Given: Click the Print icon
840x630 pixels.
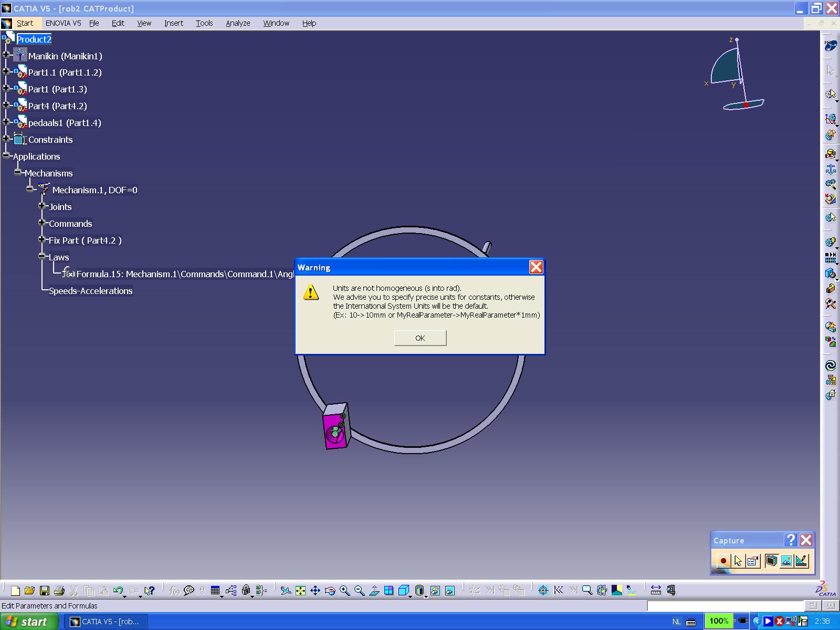Looking at the screenshot, I should tap(59, 591).
